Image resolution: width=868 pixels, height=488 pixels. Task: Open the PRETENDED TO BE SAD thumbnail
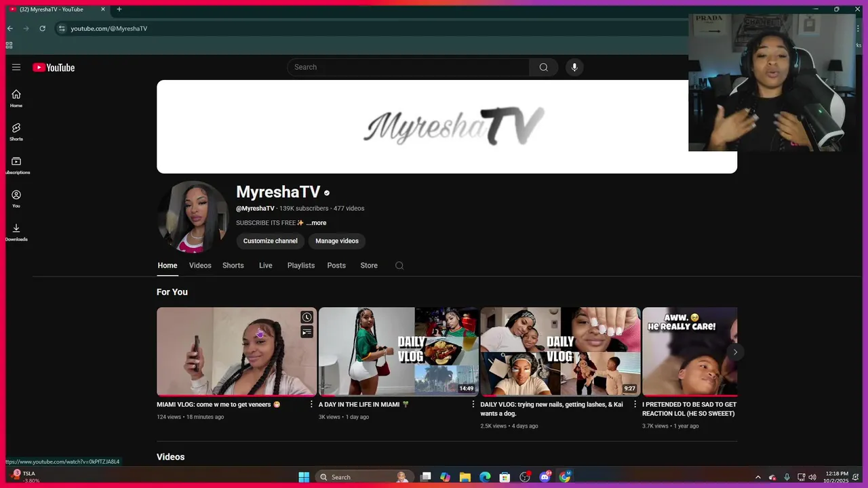click(x=690, y=351)
